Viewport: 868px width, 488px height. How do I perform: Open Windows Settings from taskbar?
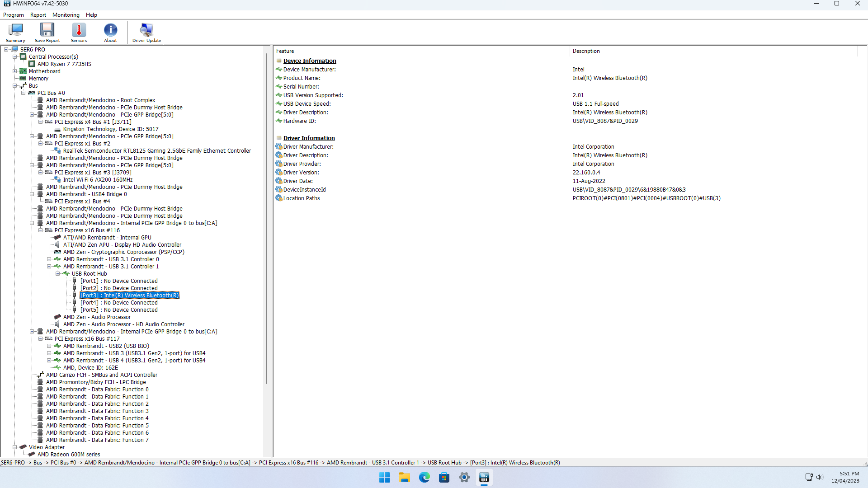(464, 477)
